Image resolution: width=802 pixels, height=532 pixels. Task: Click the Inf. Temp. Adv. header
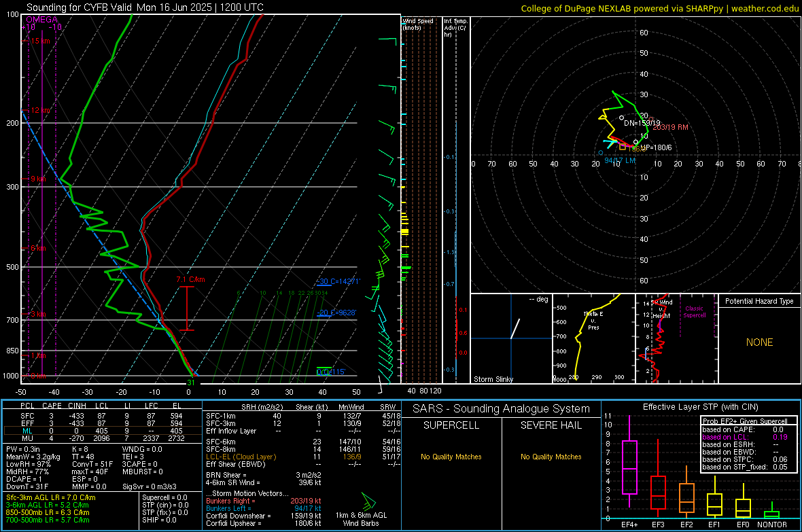(x=455, y=28)
